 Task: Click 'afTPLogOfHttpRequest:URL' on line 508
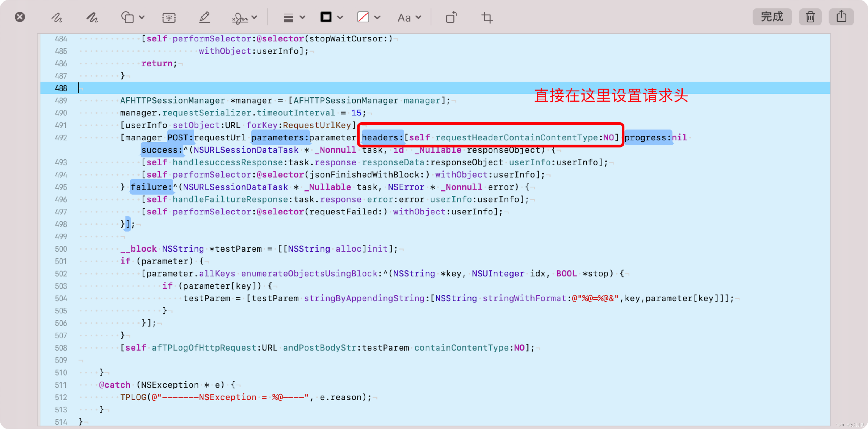pos(214,348)
